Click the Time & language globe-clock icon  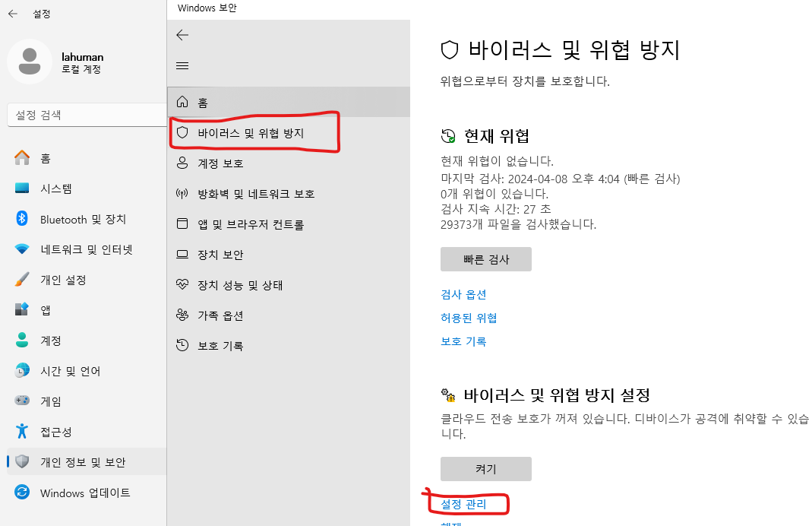coord(22,370)
